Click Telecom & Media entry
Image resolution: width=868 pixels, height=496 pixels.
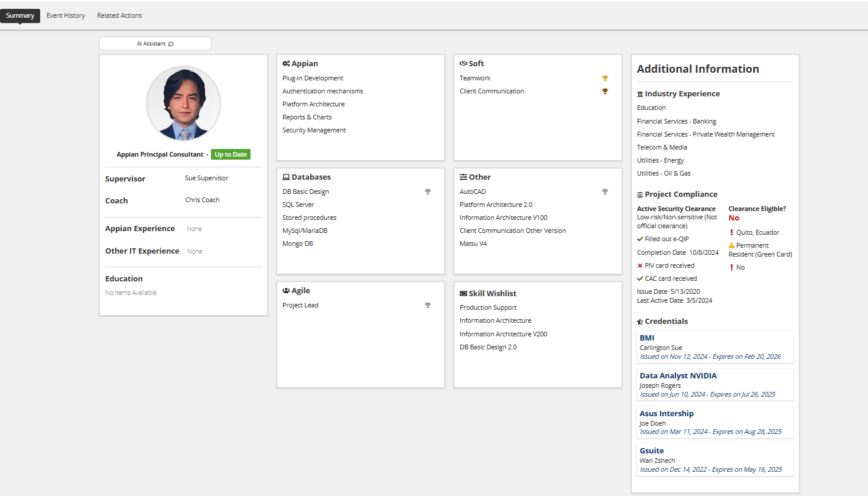[x=662, y=147]
